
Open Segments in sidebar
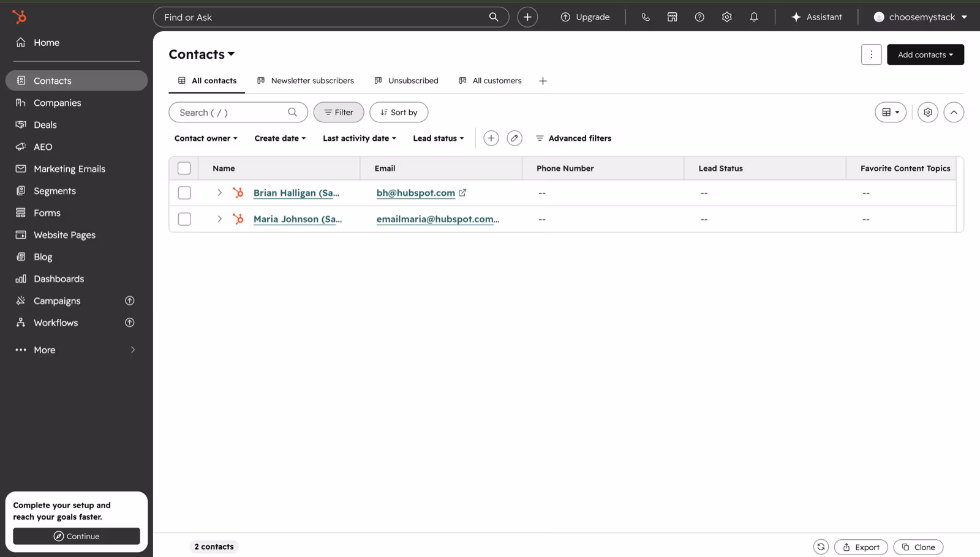(77, 191)
